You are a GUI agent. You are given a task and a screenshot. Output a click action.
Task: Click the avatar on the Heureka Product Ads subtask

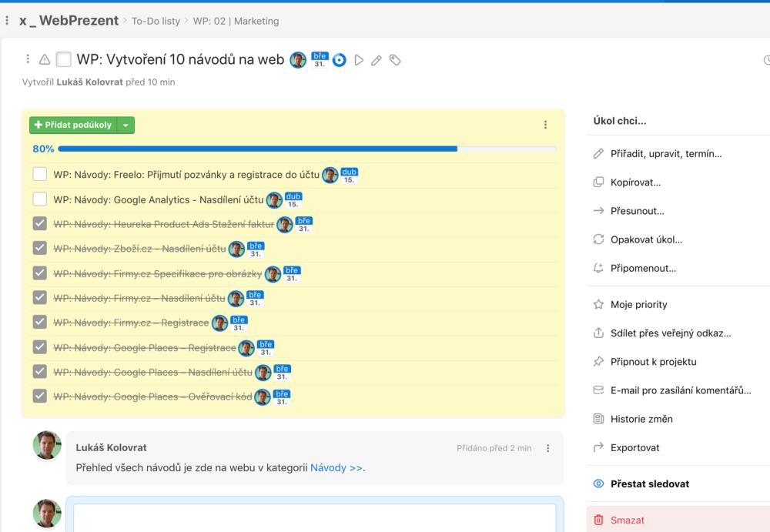[x=285, y=225]
